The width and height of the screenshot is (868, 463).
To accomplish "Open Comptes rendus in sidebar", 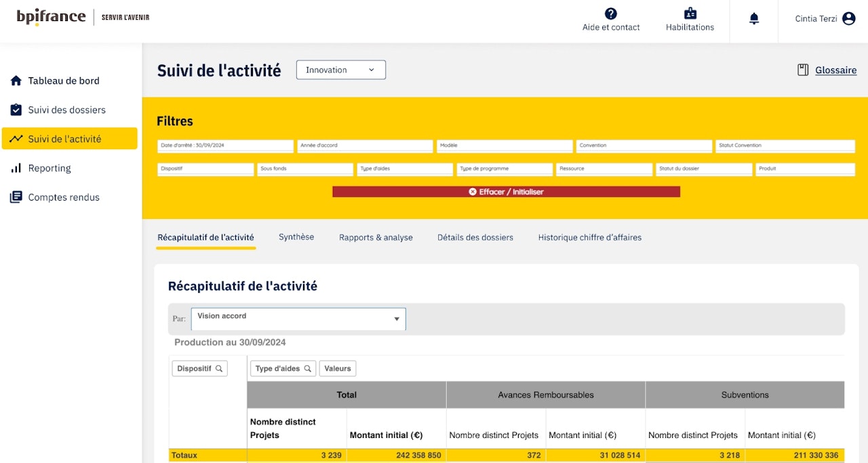I will point(64,197).
